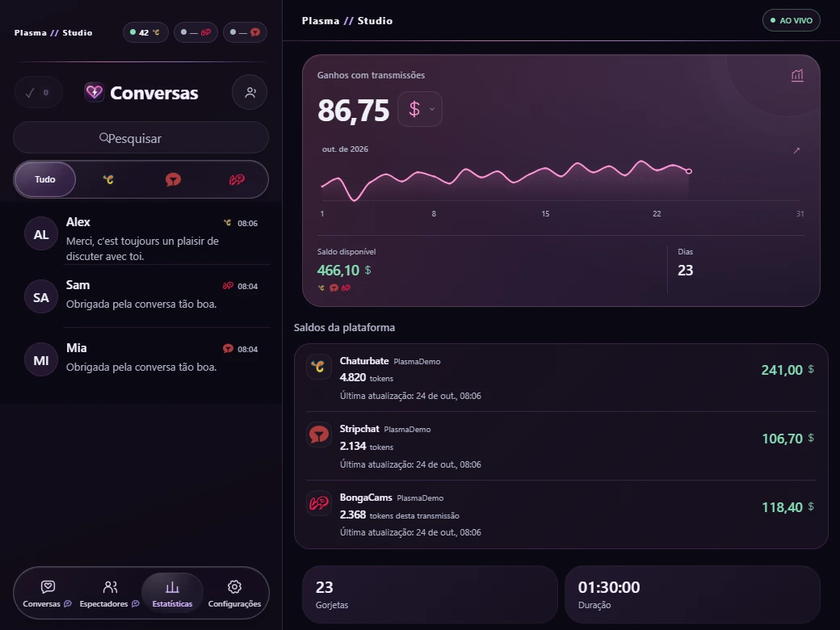Open Configurações via the gear icon
The image size is (840, 630).
click(x=234, y=594)
